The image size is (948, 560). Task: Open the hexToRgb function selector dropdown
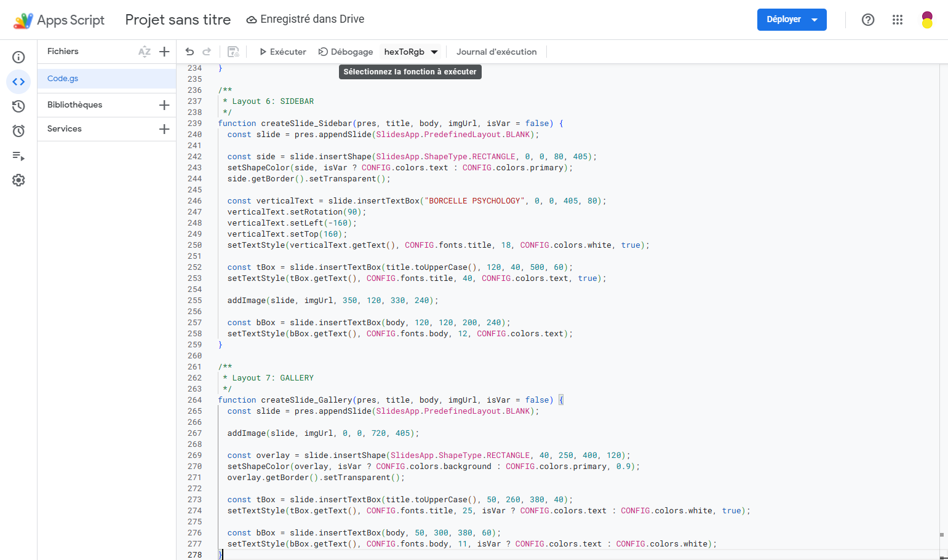point(411,52)
